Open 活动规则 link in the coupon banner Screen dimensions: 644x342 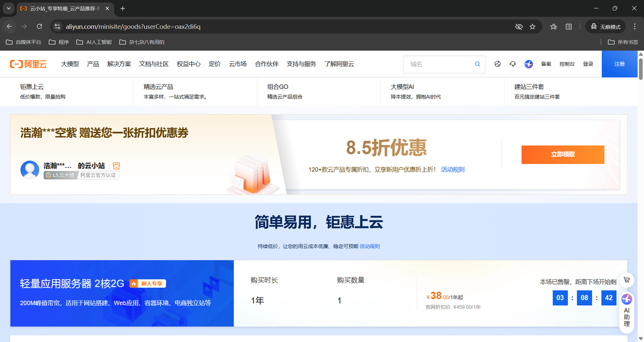point(453,169)
